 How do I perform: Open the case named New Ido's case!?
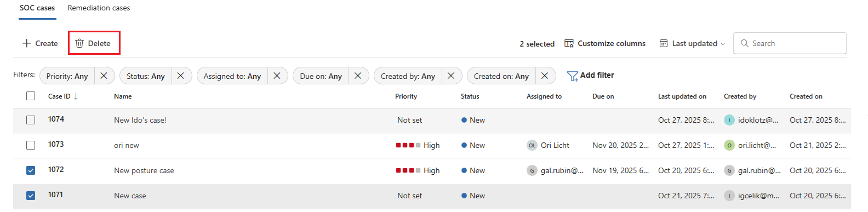[140, 120]
